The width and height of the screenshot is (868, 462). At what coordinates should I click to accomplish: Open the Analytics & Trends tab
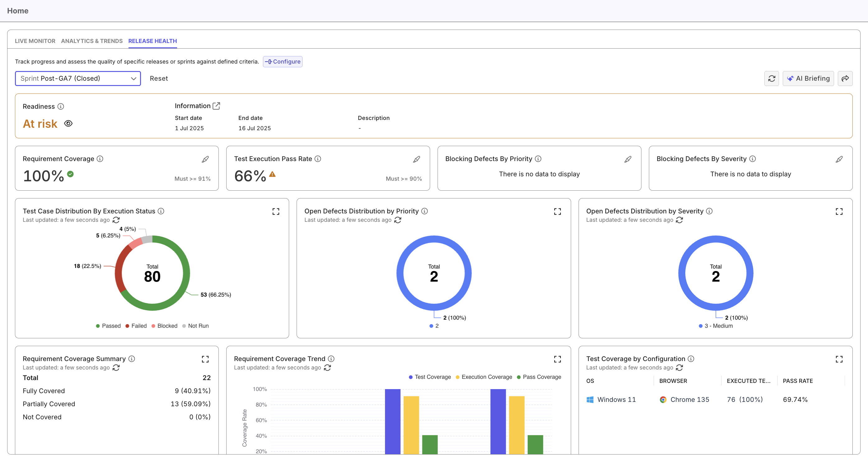[x=91, y=41]
